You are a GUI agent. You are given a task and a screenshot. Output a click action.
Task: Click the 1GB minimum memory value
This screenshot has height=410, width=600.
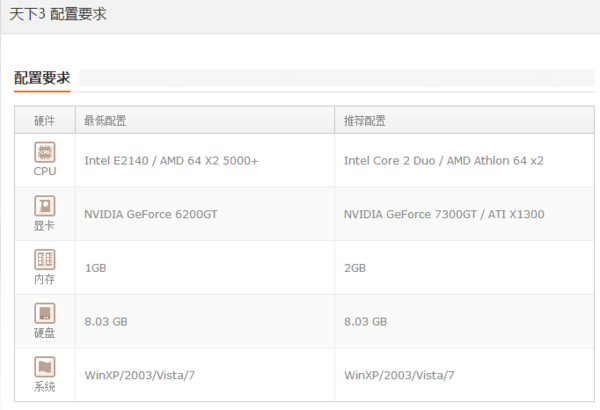95,268
